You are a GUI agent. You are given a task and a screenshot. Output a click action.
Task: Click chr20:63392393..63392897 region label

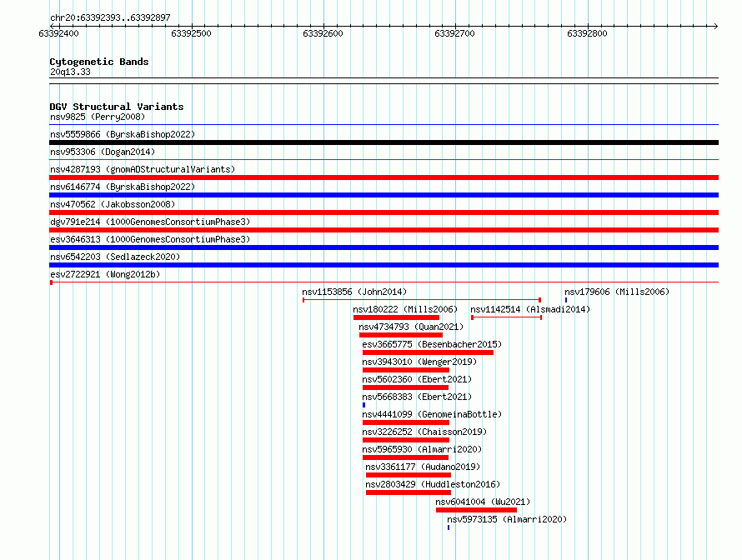pos(110,17)
